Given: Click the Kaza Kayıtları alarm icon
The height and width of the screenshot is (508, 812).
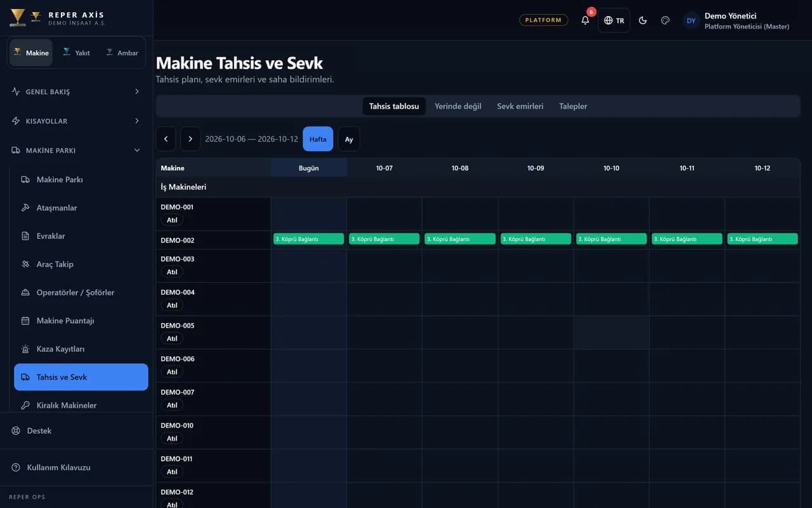Looking at the screenshot, I should click(x=25, y=349).
